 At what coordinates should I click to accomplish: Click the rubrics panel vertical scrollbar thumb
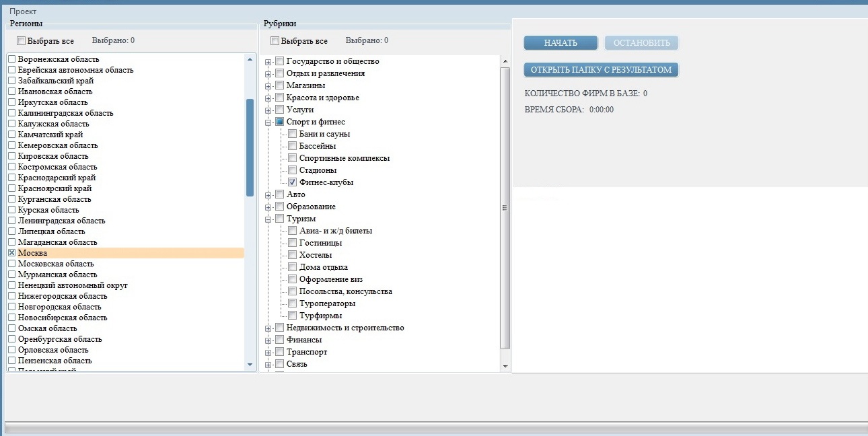coord(505,208)
